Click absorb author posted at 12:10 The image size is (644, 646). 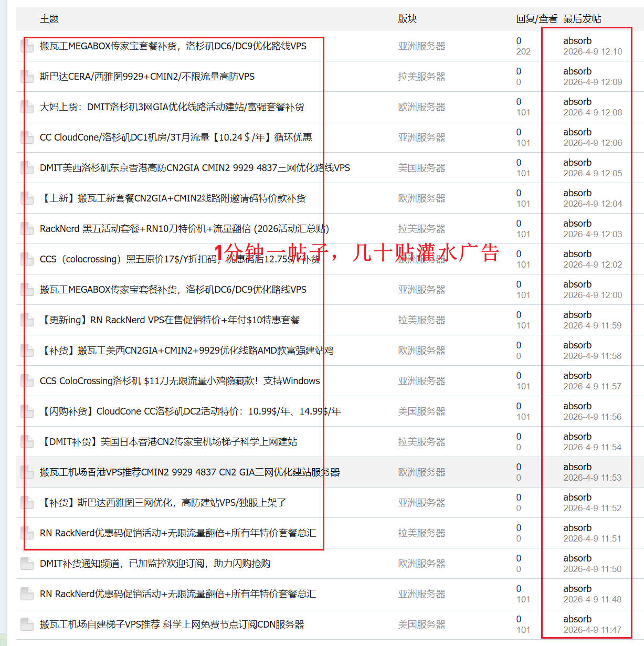click(x=577, y=41)
